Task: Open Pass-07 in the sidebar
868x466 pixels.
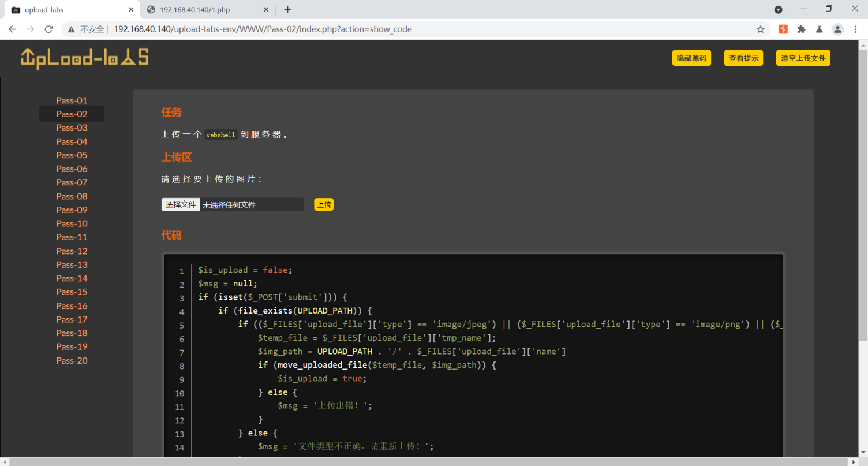Action: click(x=72, y=182)
